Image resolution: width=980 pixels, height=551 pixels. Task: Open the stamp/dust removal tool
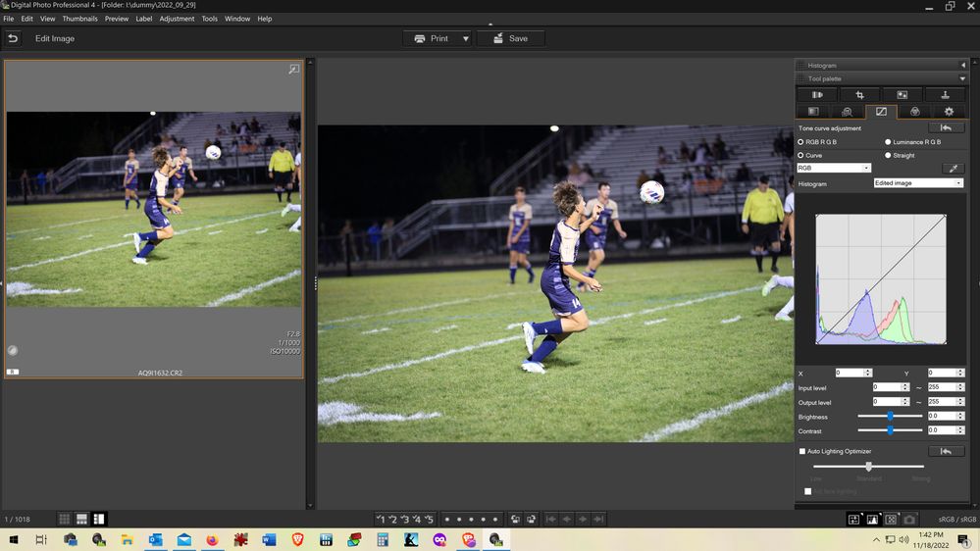944,95
